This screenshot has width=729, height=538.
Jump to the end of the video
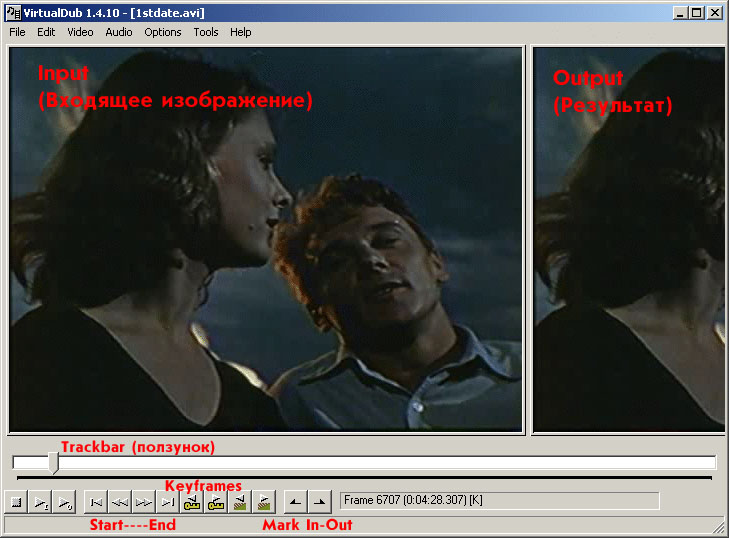click(x=168, y=502)
